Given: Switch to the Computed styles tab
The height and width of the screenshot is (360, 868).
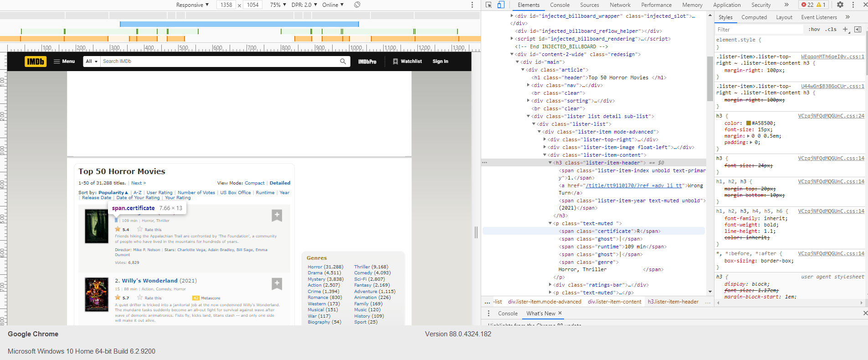Looking at the screenshot, I should click(754, 17).
